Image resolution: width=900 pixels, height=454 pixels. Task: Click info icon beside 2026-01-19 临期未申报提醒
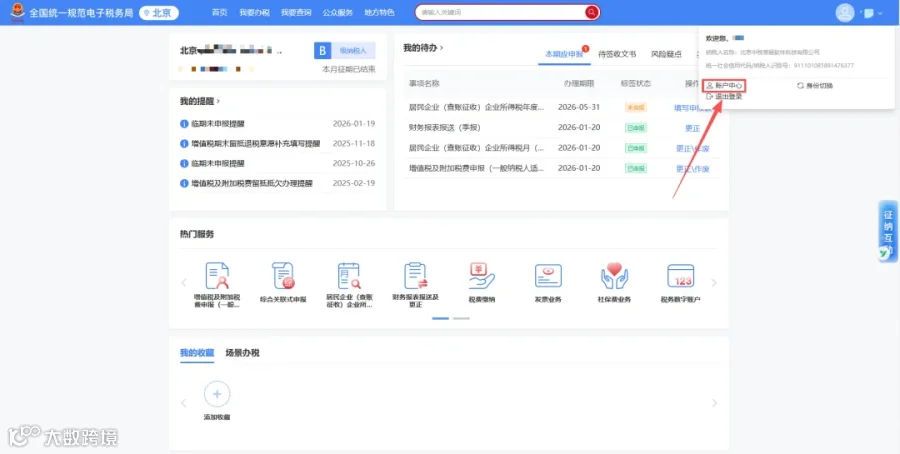click(x=184, y=123)
